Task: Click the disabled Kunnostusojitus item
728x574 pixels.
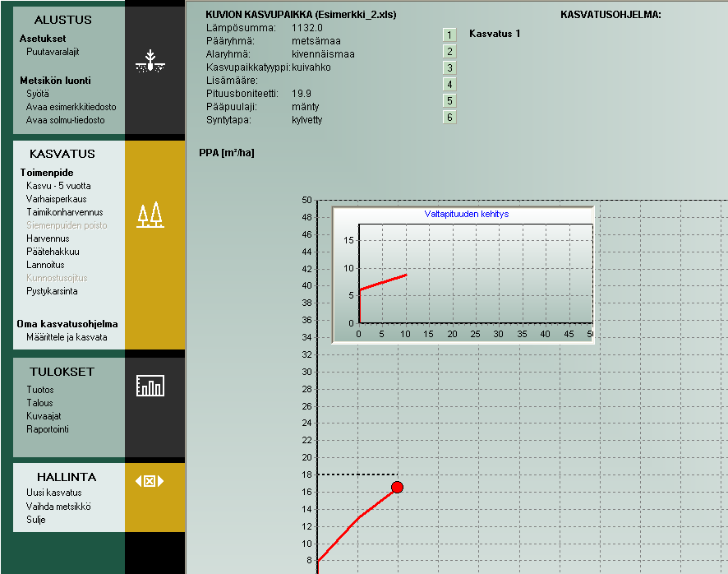Action: 57,278
